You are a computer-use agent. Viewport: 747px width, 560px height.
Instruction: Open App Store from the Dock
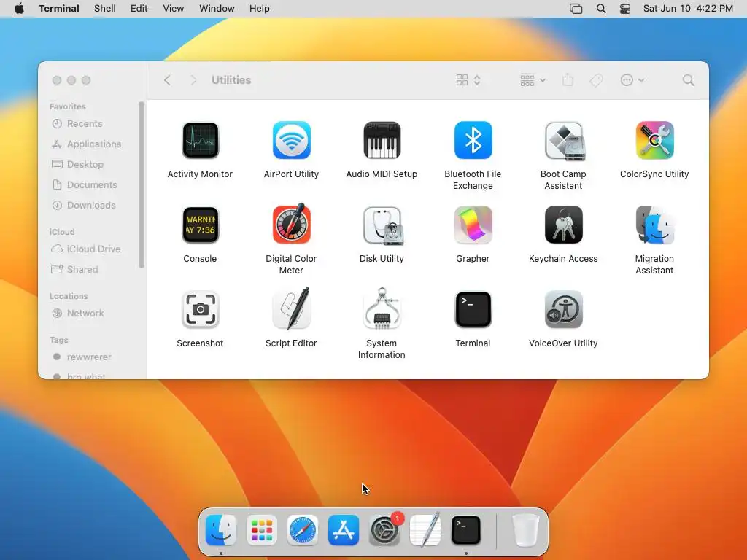[344, 530]
